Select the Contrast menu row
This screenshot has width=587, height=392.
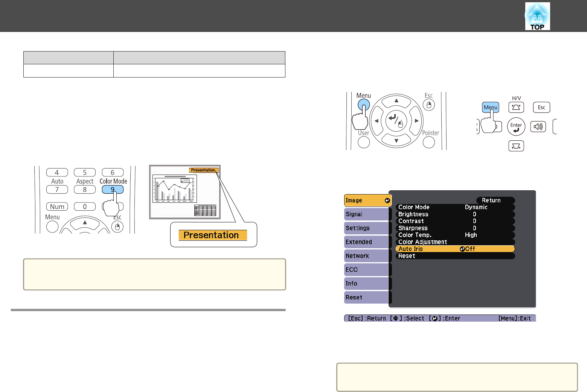tap(455, 221)
